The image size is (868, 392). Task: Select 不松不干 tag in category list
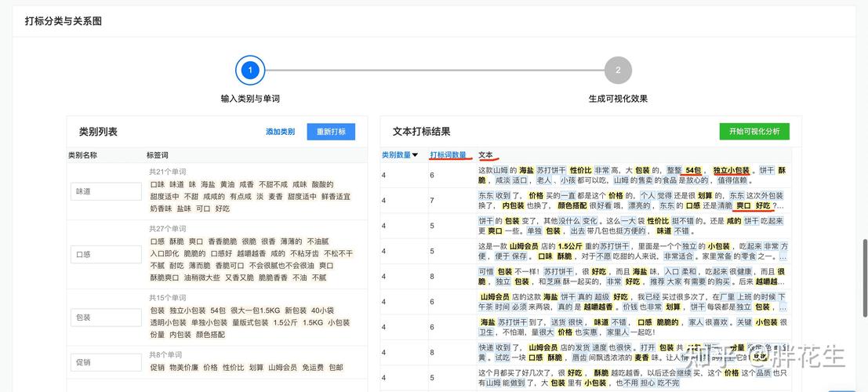click(338, 253)
